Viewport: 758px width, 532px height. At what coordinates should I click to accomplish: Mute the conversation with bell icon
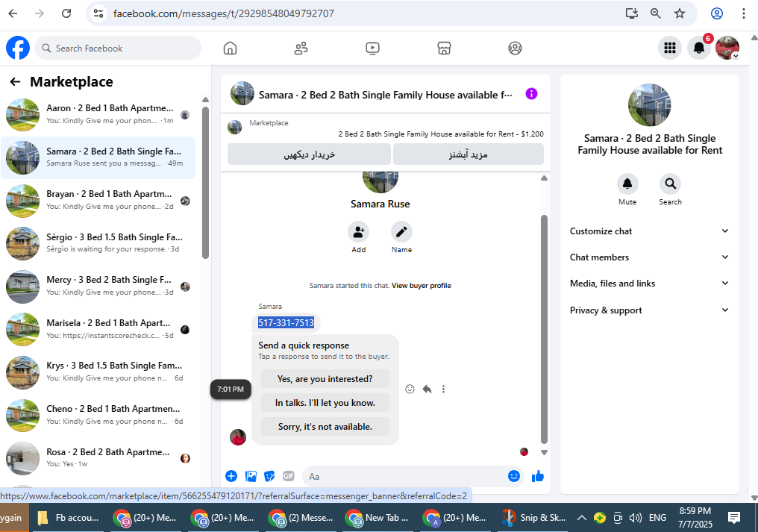(627, 184)
